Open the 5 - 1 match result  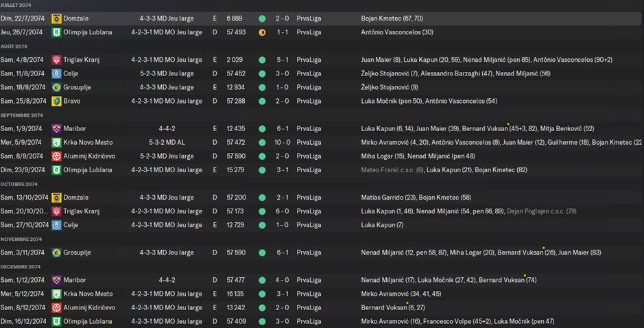pos(282,60)
